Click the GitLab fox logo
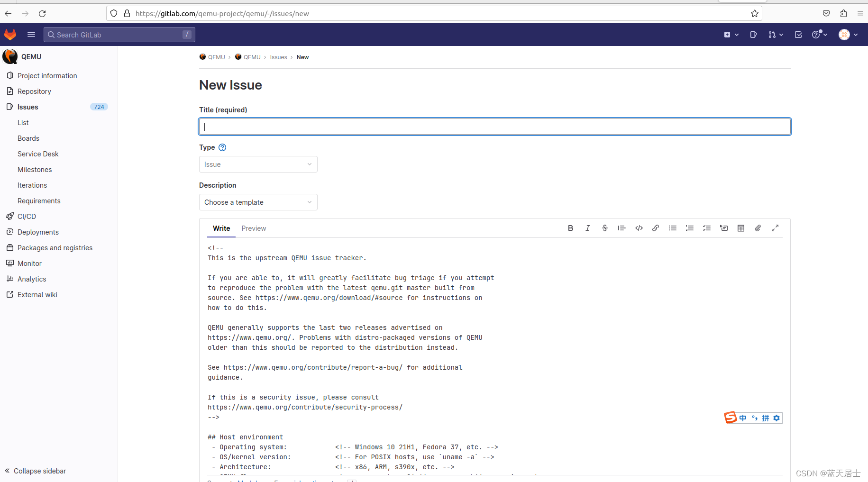The height and width of the screenshot is (482, 868). point(10,35)
